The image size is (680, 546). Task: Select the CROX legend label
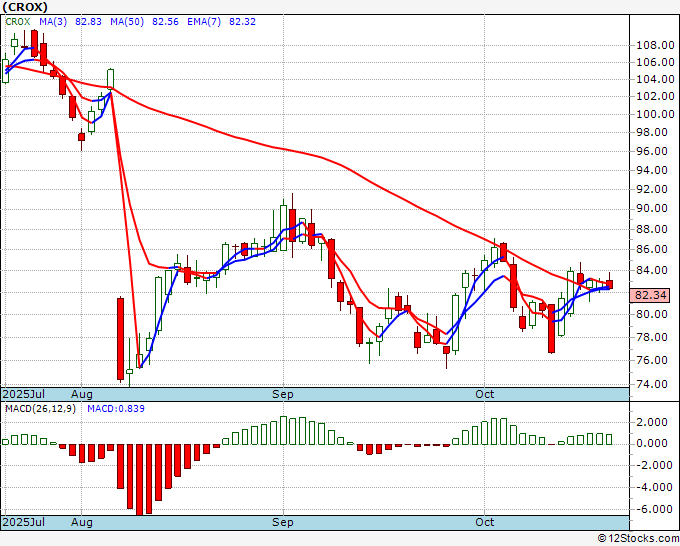coord(18,22)
